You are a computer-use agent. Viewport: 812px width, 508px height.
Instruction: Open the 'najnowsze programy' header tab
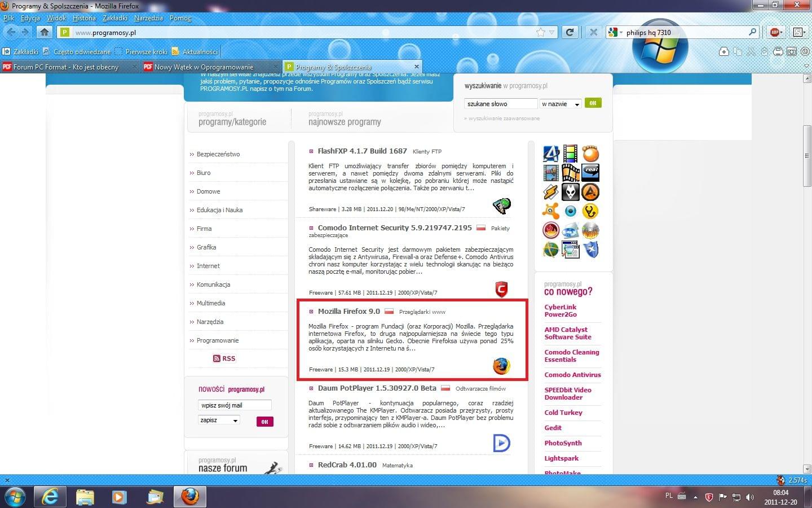pyautogui.click(x=345, y=121)
